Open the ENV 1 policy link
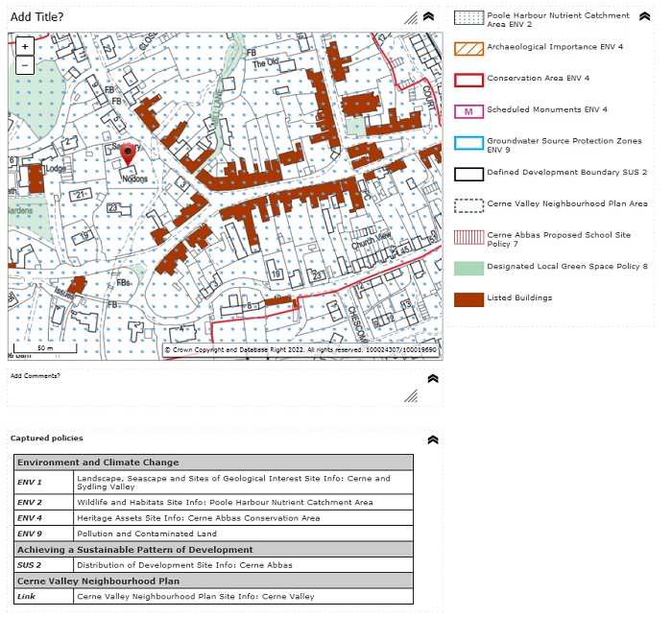The width and height of the screenshot is (672, 617). click(x=30, y=482)
